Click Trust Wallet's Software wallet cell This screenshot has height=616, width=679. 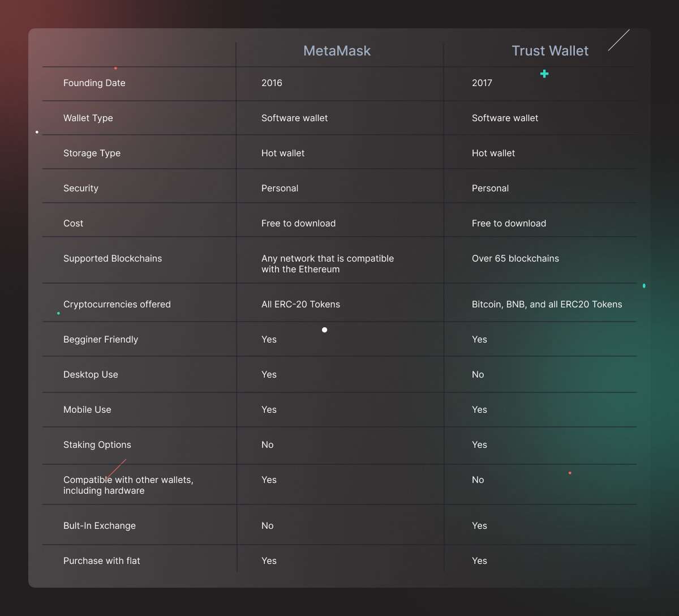[505, 118]
